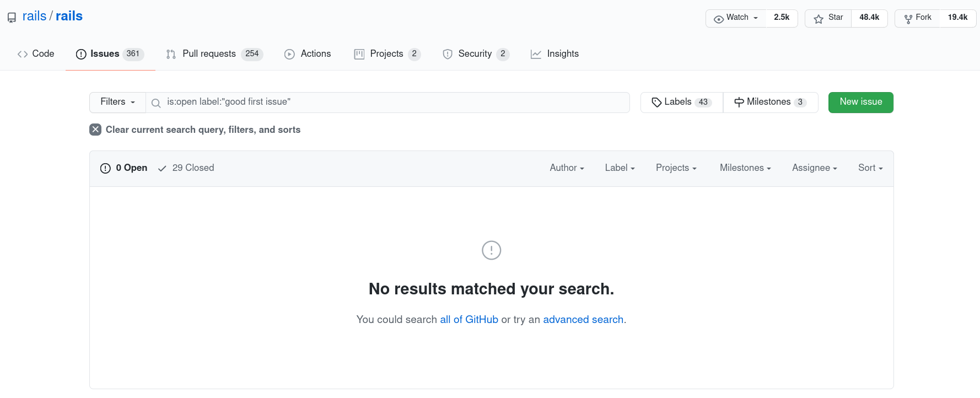Click the project board icon
This screenshot has width=980, height=398.
(x=359, y=54)
